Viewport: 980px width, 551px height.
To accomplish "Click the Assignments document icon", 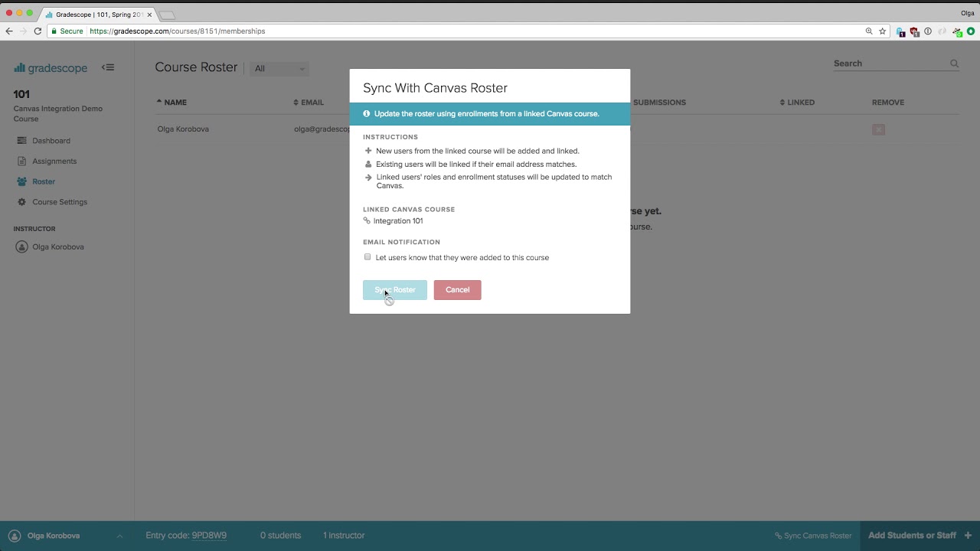I will coord(21,161).
